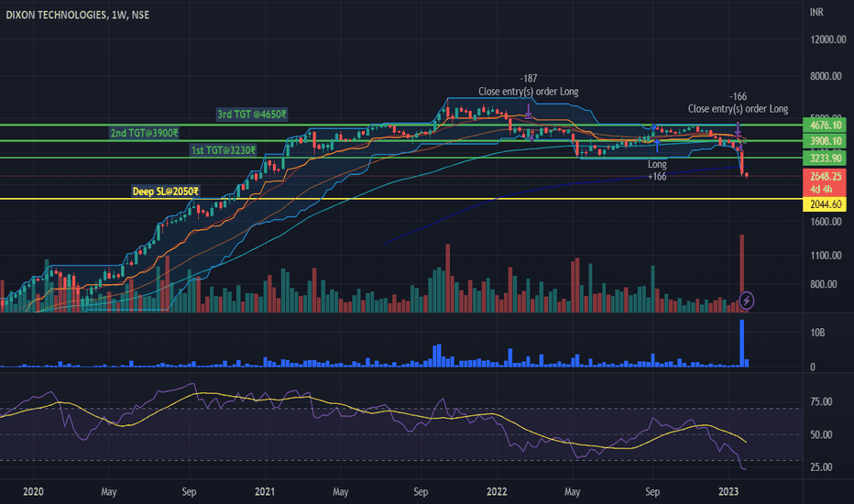
Task: Click the 2021 time axis label
Action: pos(265,491)
